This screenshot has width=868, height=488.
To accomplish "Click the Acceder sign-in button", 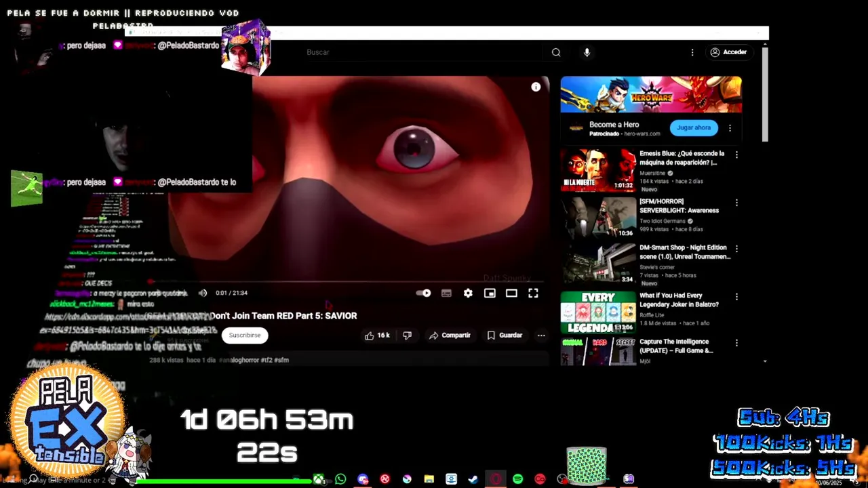I will (729, 52).
